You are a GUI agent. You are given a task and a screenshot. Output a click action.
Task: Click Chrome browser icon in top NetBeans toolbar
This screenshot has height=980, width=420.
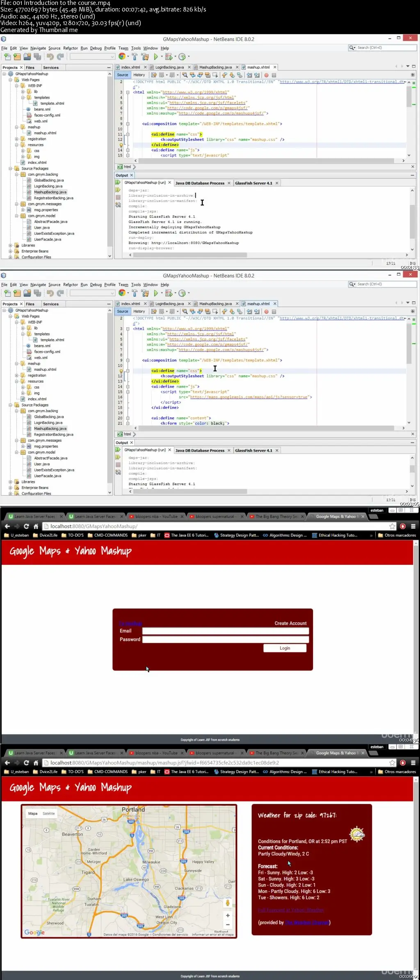point(122,56)
